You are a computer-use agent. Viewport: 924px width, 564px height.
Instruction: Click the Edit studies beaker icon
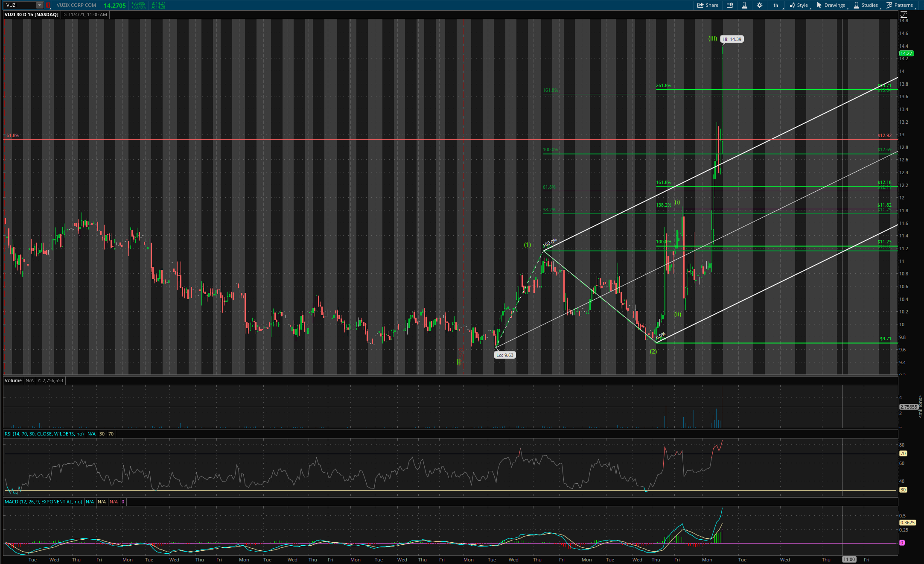tap(744, 5)
